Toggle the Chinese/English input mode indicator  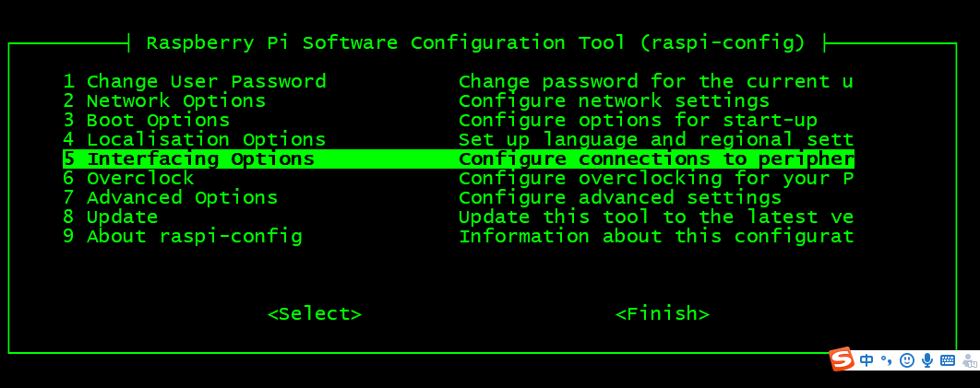pos(866,360)
